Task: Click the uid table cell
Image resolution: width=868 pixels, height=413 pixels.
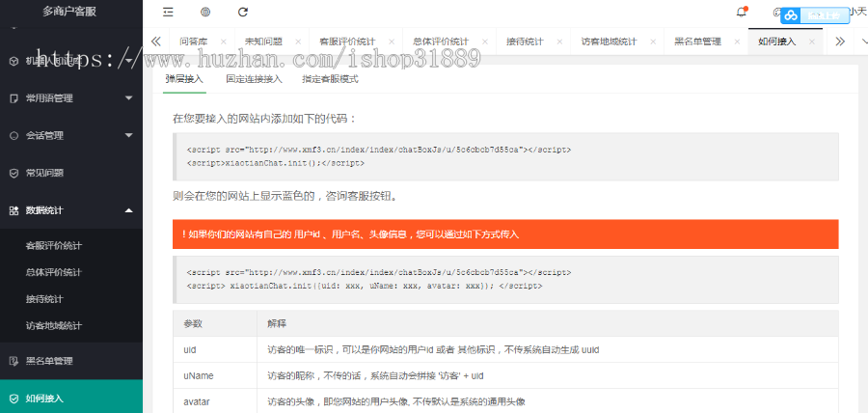Action: coord(215,350)
